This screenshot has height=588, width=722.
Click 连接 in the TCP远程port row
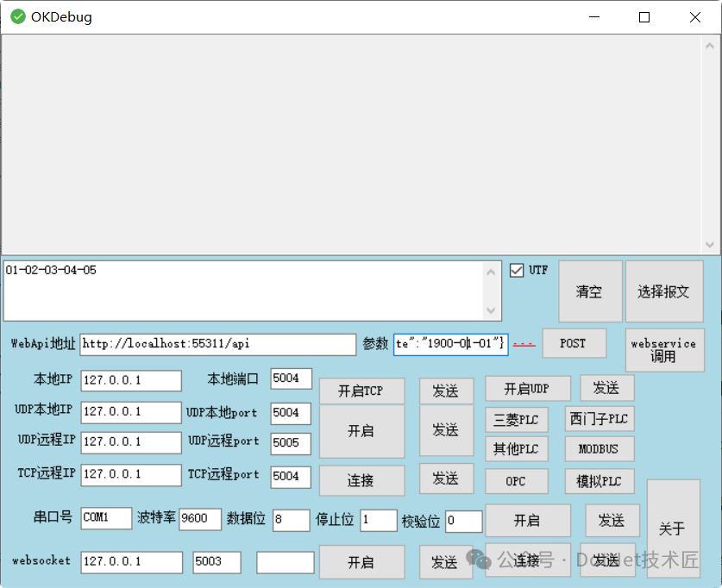coord(362,480)
